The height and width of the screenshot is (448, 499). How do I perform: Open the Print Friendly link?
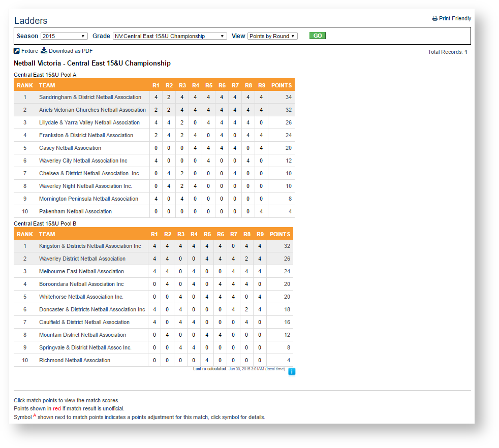click(x=455, y=18)
